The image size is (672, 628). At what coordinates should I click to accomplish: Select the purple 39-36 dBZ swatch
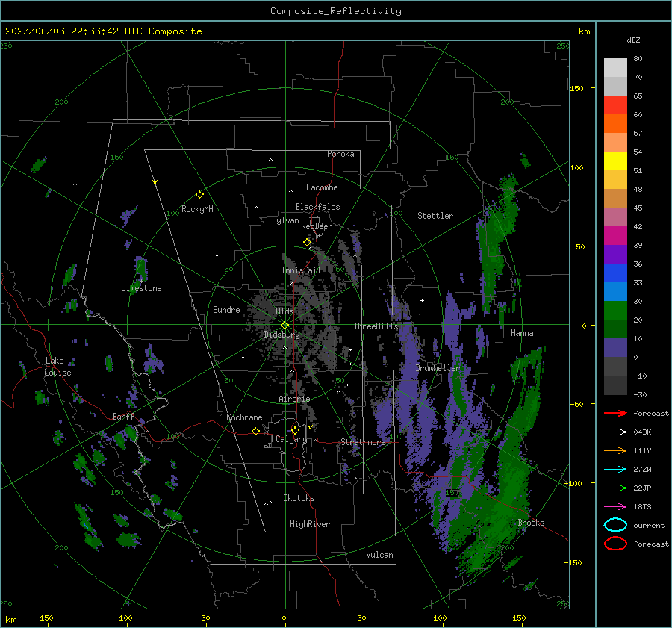(x=615, y=254)
